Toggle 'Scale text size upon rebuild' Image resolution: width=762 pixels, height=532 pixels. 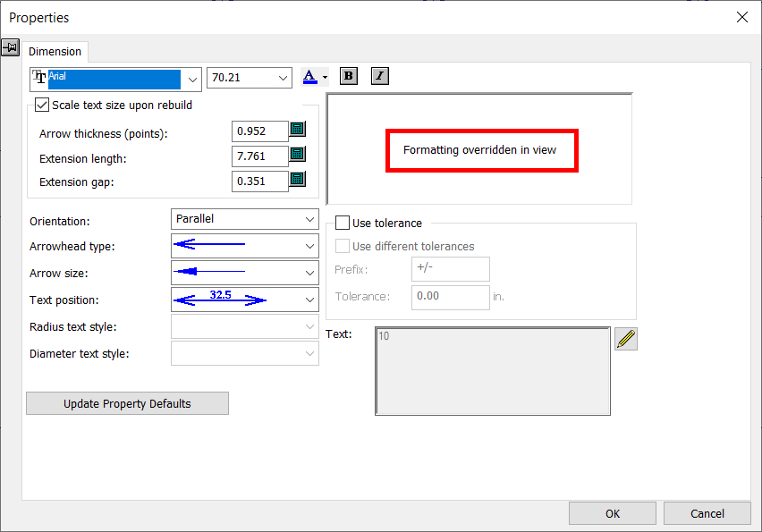click(x=41, y=105)
